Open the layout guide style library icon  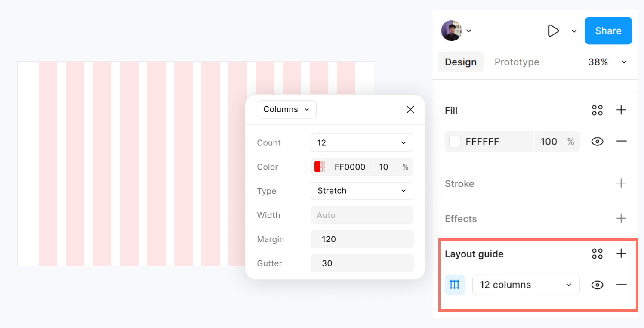(x=597, y=254)
